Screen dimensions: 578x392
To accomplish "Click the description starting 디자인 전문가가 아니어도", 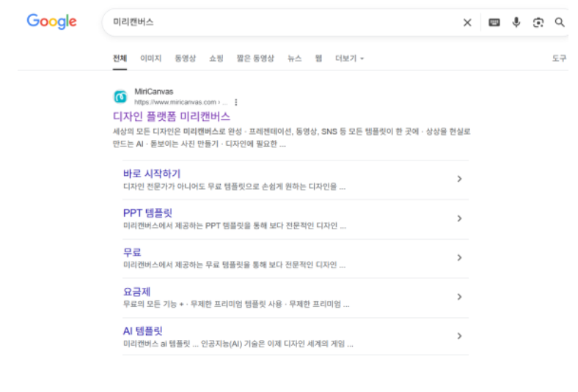I will [x=234, y=187].
